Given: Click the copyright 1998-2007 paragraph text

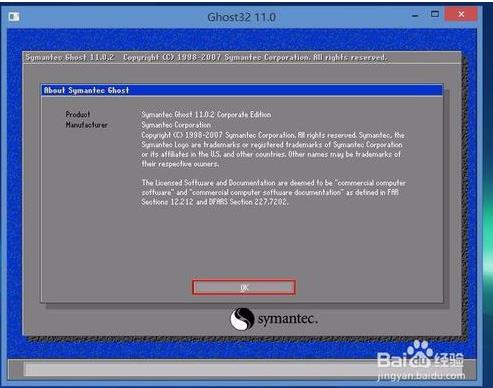Looking at the screenshot, I should [273, 149].
